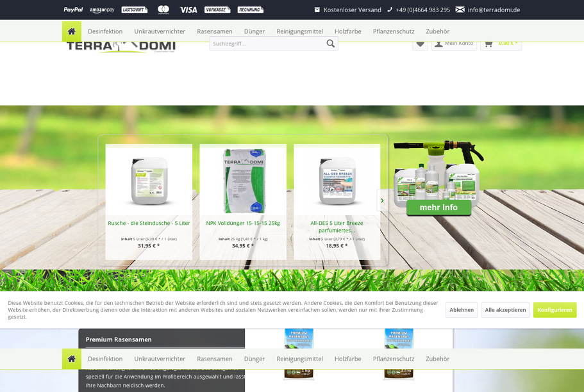Click the NPK Volldünger product image
This screenshot has height=392, width=584.
point(243,180)
